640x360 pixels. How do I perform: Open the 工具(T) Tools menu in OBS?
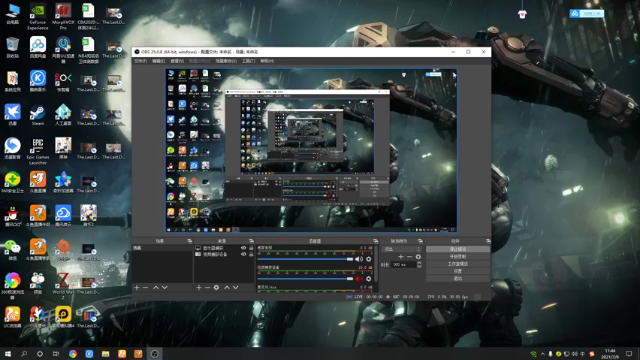tap(248, 61)
